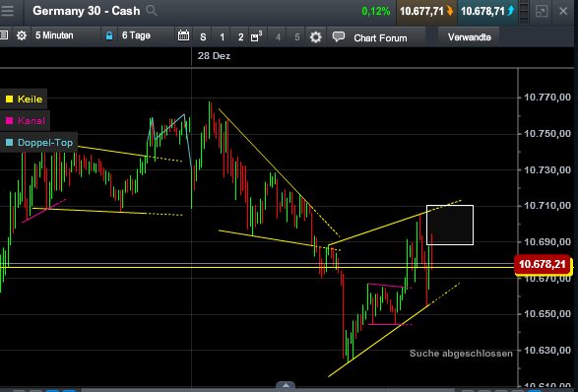Click the cyan Doppel-Top color swatch

[9, 143]
